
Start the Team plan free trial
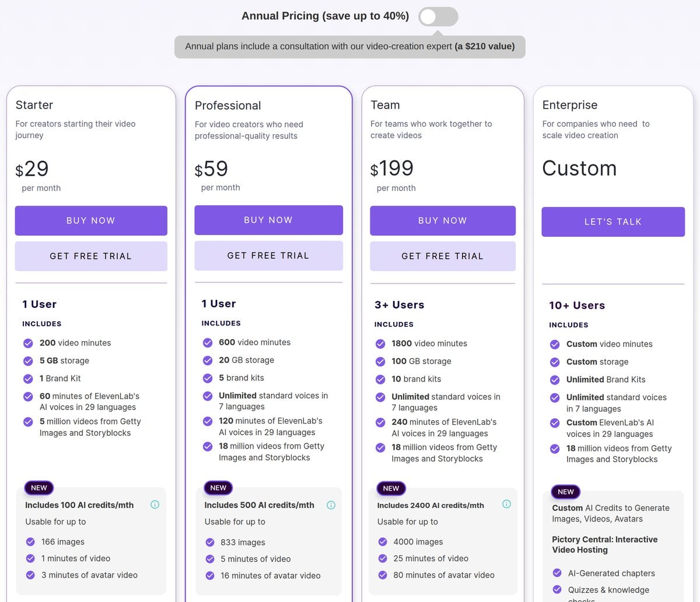[443, 256]
